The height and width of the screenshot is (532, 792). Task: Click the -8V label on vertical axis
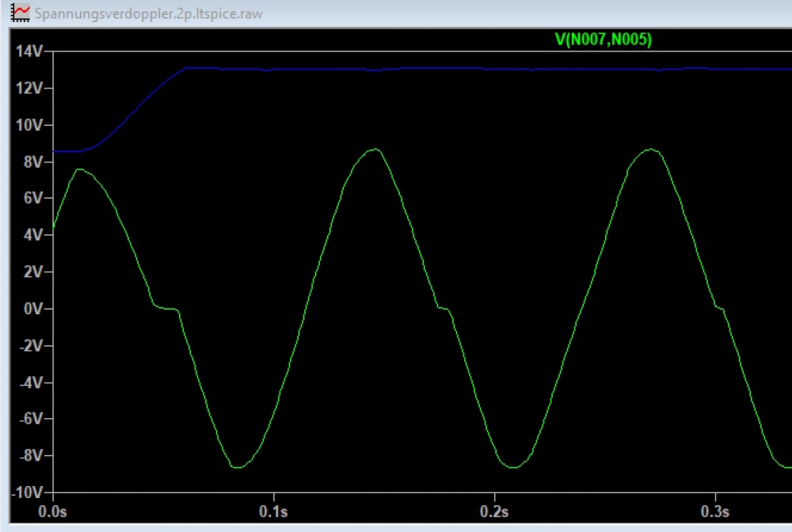click(x=30, y=456)
